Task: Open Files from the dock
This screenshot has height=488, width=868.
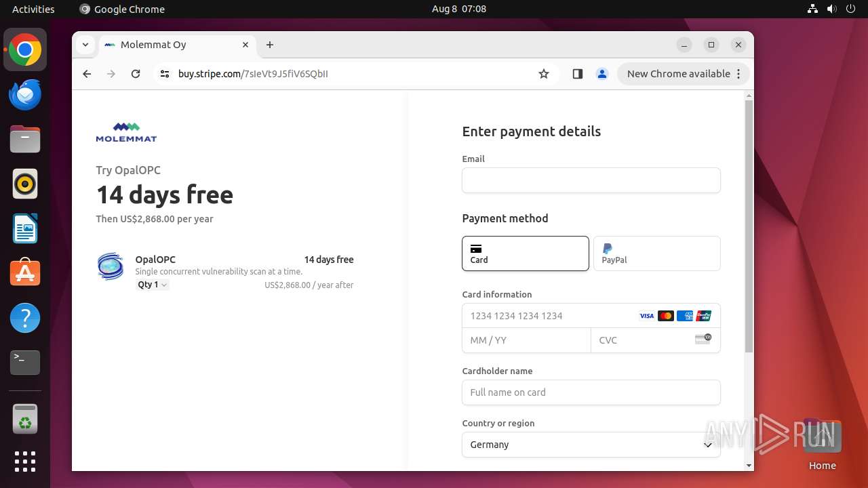Action: (25, 140)
